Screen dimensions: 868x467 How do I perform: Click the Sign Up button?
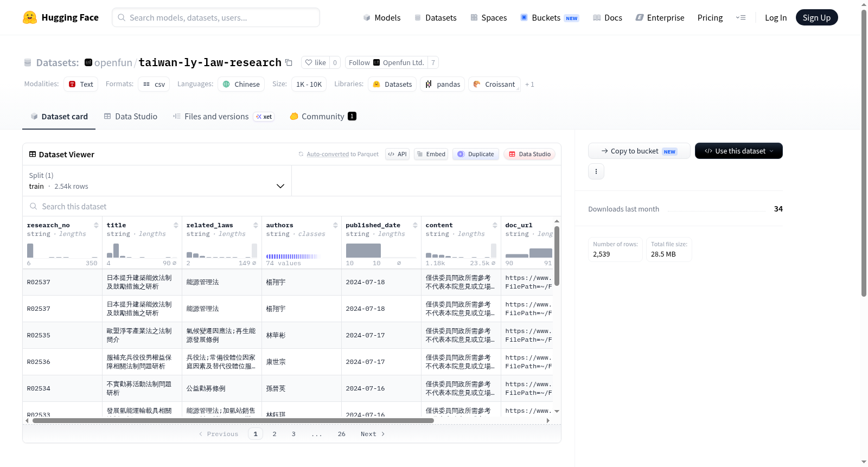click(816, 17)
